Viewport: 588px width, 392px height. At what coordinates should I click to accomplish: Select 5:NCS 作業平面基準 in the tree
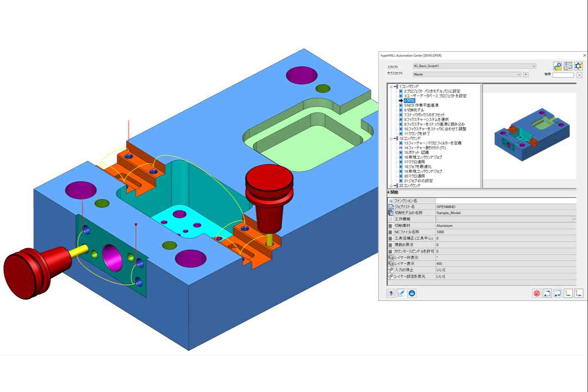[x=421, y=106]
